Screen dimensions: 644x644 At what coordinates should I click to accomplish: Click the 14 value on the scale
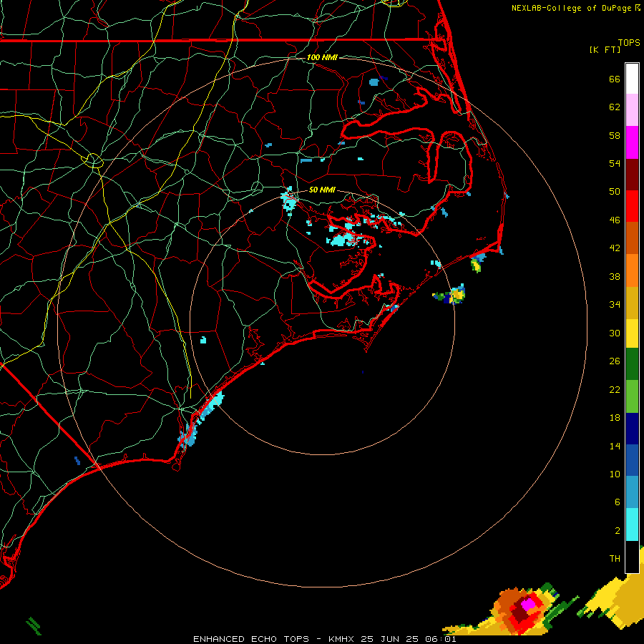615,446
